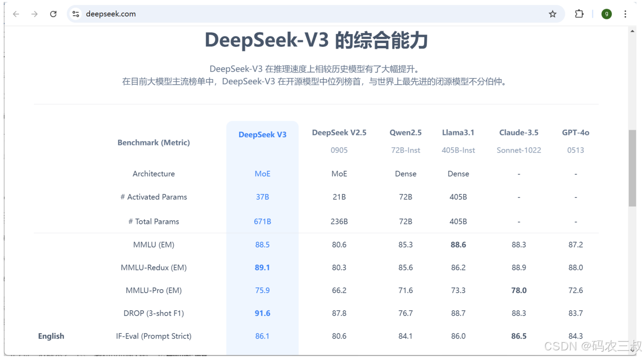Click the 671B total params value
644x357 pixels.
tap(262, 222)
